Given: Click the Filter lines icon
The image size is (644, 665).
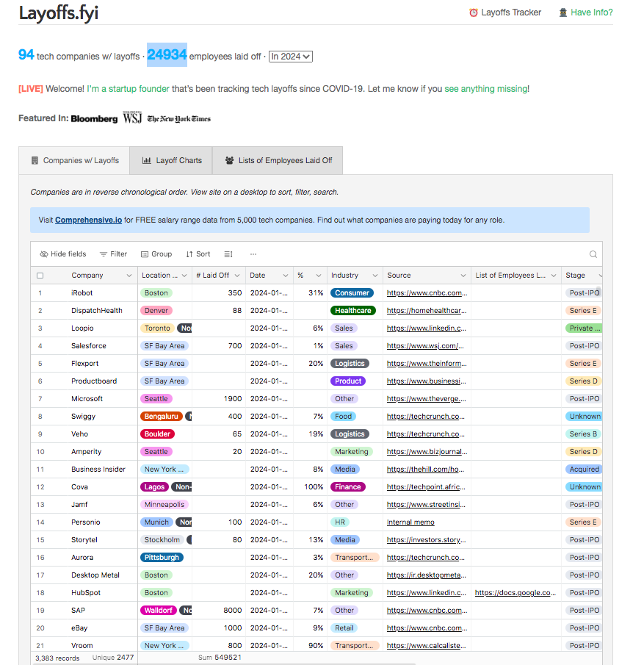Looking at the screenshot, I should coord(103,254).
